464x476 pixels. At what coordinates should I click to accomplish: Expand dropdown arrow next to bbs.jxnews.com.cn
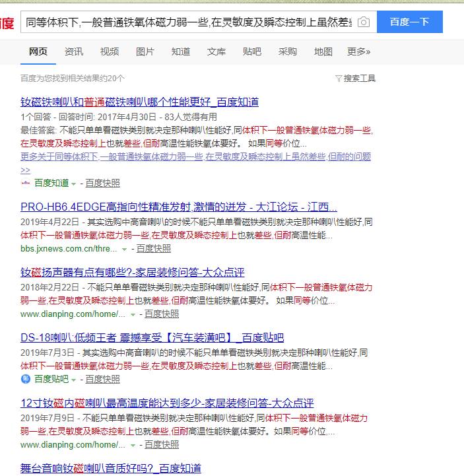coord(124,250)
